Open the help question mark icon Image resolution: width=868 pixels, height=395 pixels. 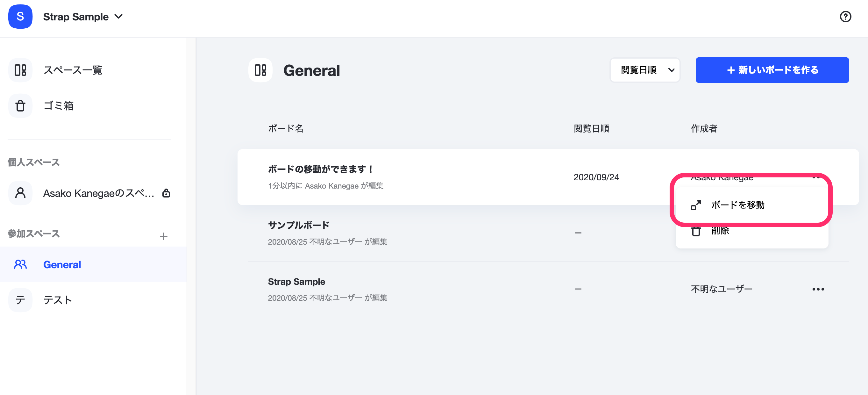point(845,17)
